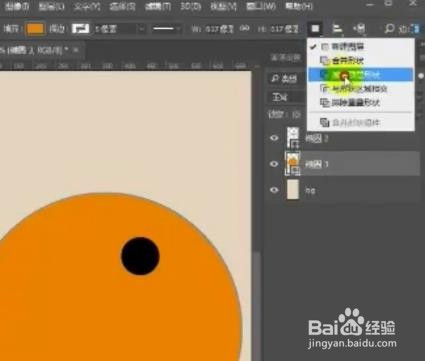Select the Background layer name
Image resolution: width=425 pixels, height=361 pixels.
click(x=310, y=191)
